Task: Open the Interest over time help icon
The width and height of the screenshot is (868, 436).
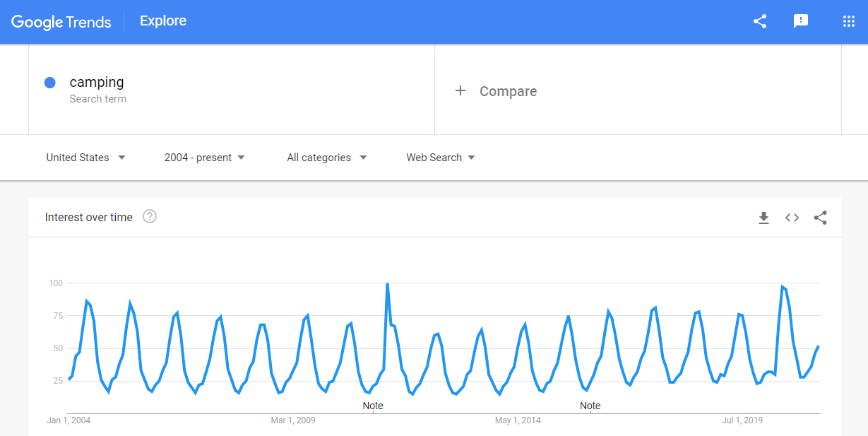Action: coord(150,217)
